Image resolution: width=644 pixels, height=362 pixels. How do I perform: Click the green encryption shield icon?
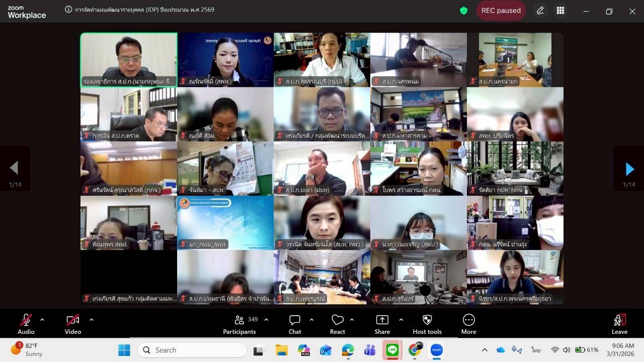pos(463,11)
